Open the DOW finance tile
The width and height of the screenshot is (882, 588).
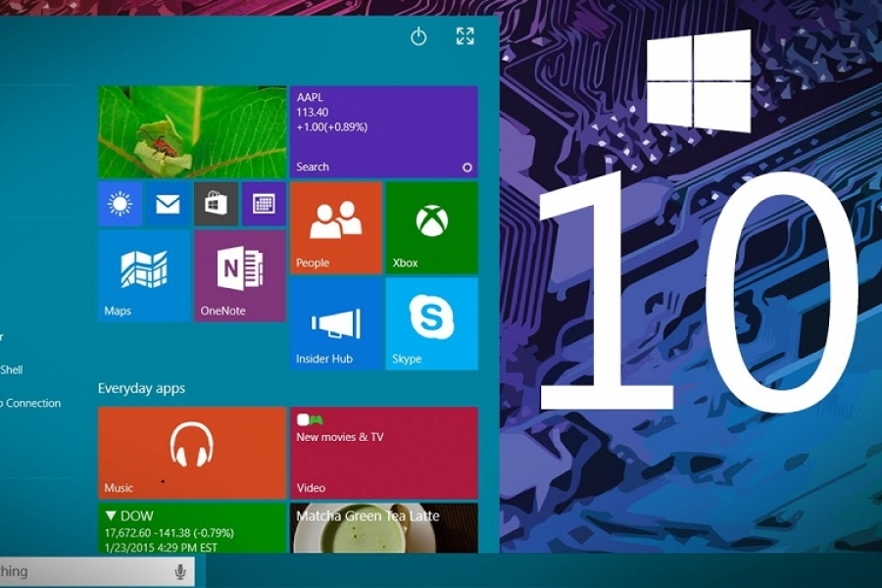tap(191, 528)
